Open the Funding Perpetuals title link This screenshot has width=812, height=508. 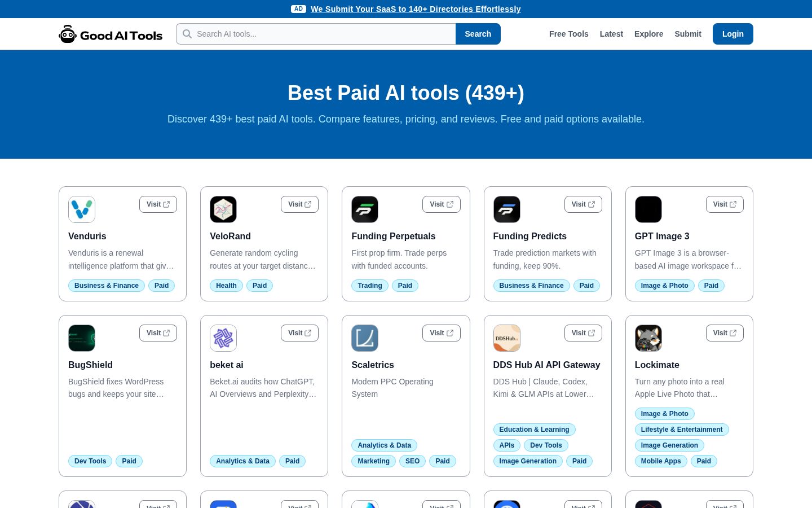pos(394,236)
